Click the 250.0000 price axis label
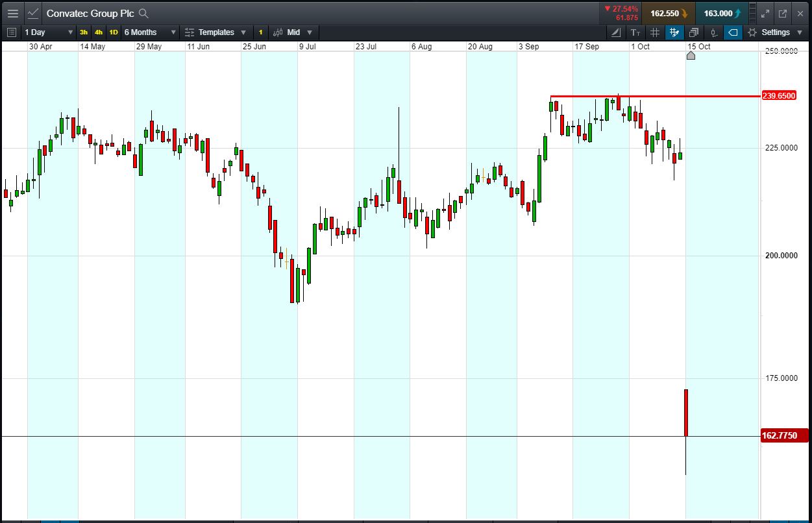This screenshot has width=812, height=523. pos(781,51)
